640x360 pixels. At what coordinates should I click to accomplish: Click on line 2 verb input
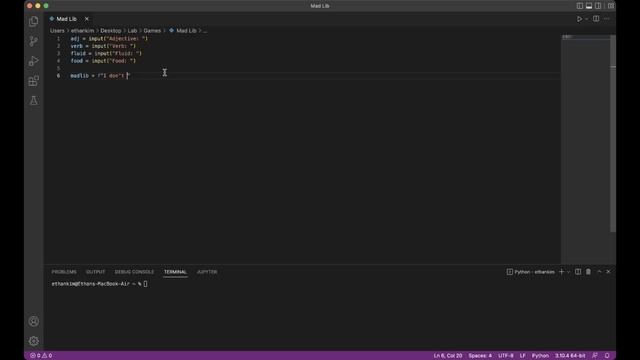(x=103, y=46)
